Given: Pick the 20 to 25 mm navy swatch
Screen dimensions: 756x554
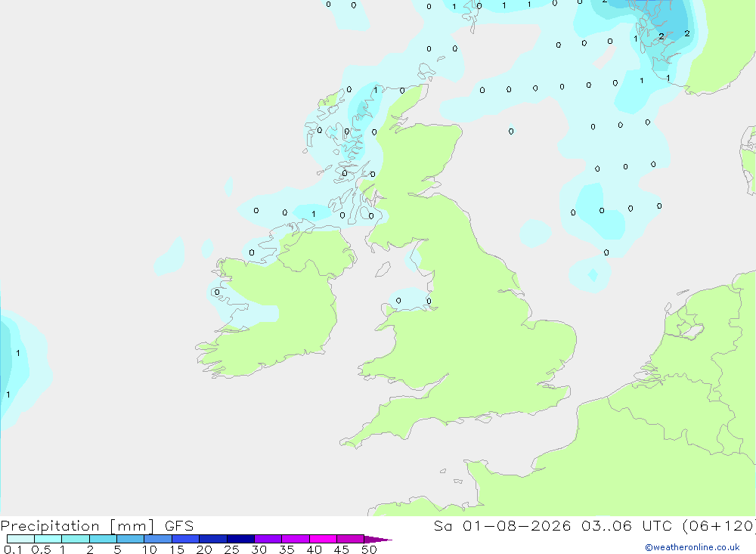Looking at the screenshot, I should click(213, 539).
